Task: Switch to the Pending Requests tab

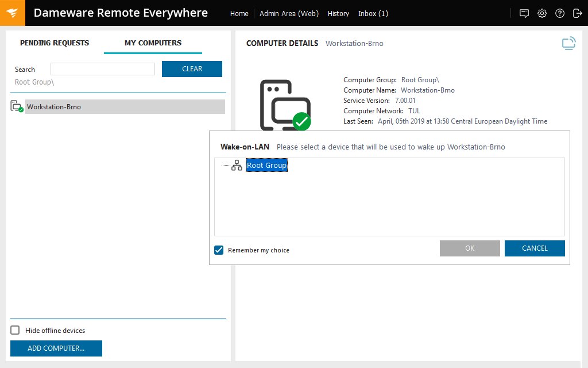Action: [x=54, y=43]
